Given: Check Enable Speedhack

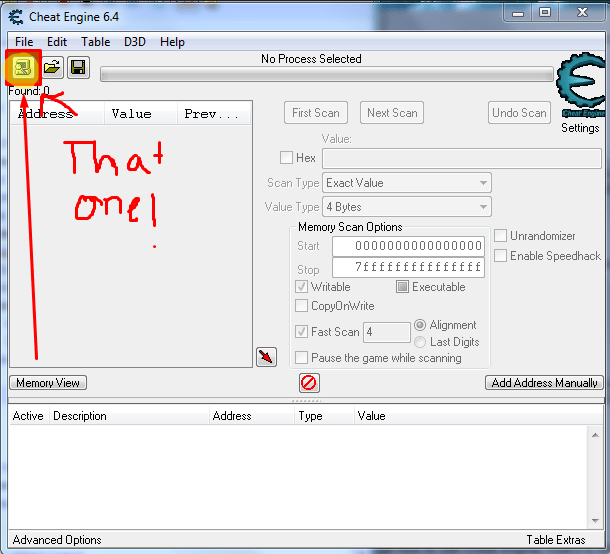Looking at the screenshot, I should pos(500,256).
